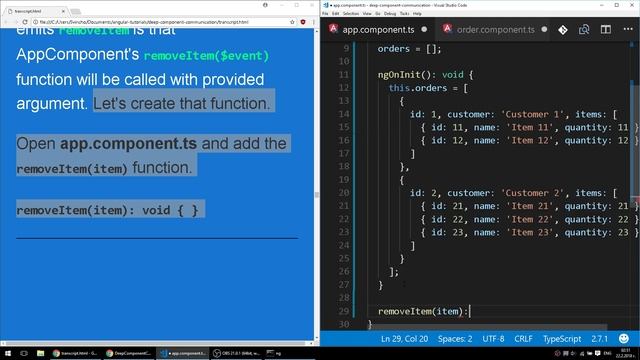Click the Chrome bookmark star icon
640x360 pixels.
pos(292,22)
